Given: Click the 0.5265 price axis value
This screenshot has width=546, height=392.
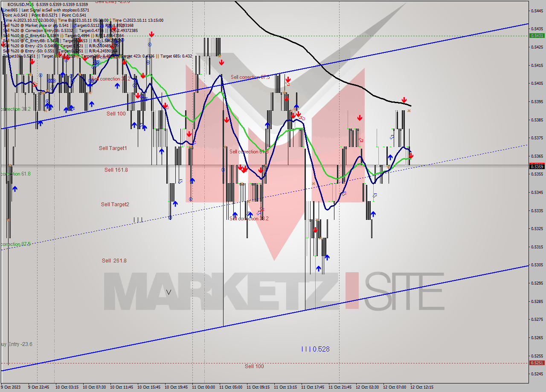Looking at the screenshot, I should point(537,337).
